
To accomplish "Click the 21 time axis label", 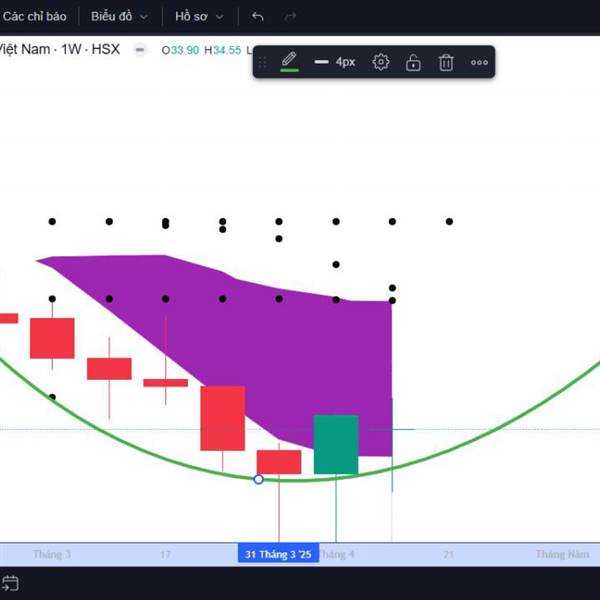I will tap(448, 554).
